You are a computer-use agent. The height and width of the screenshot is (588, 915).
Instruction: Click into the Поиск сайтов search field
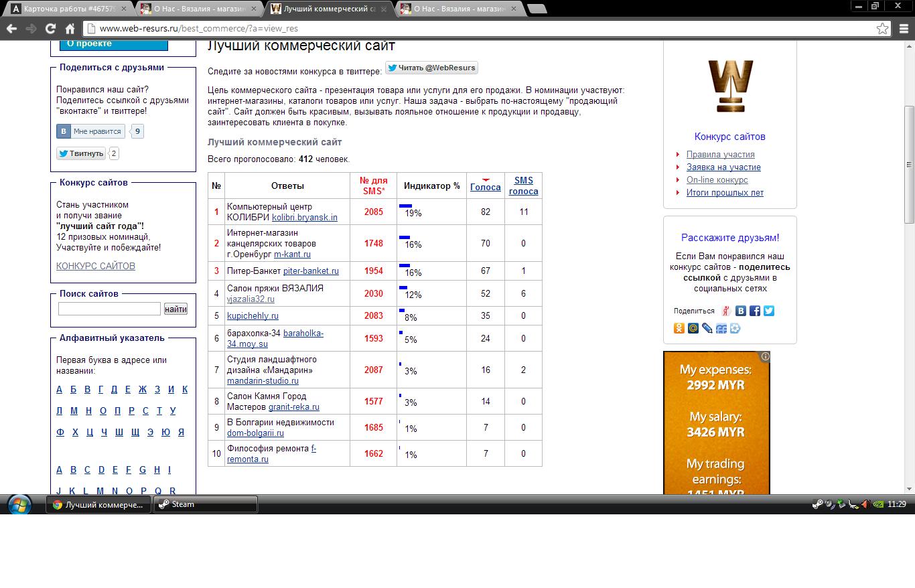(109, 309)
